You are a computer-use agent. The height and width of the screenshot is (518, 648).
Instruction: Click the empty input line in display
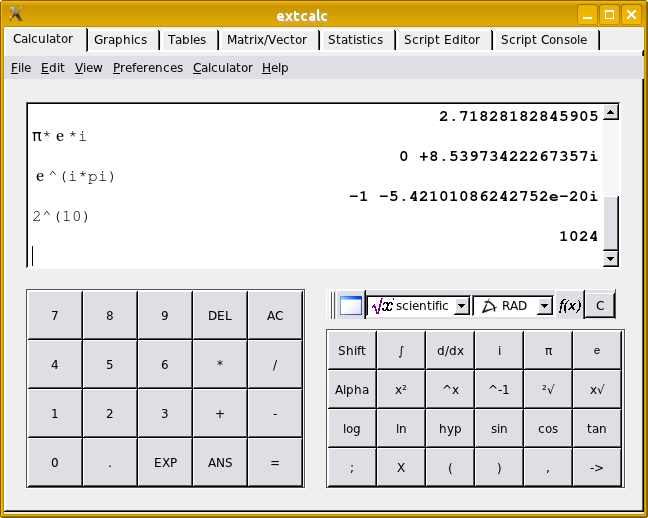tap(314, 256)
